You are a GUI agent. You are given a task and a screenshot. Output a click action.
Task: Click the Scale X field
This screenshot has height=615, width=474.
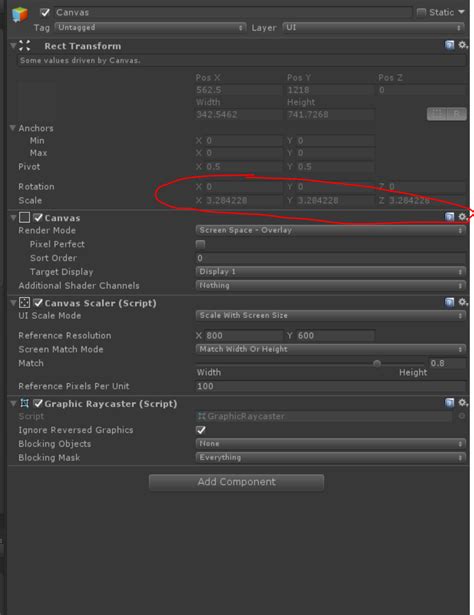[243, 200]
